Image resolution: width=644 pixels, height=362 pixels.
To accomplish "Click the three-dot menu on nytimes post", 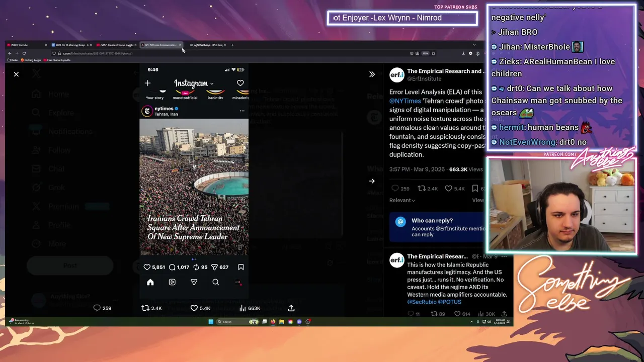I will [242, 111].
